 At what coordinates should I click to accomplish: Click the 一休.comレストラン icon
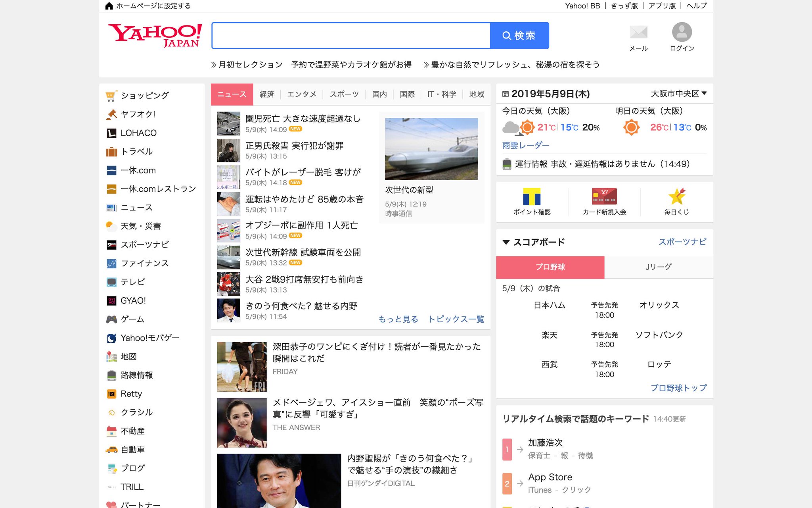[x=111, y=189]
